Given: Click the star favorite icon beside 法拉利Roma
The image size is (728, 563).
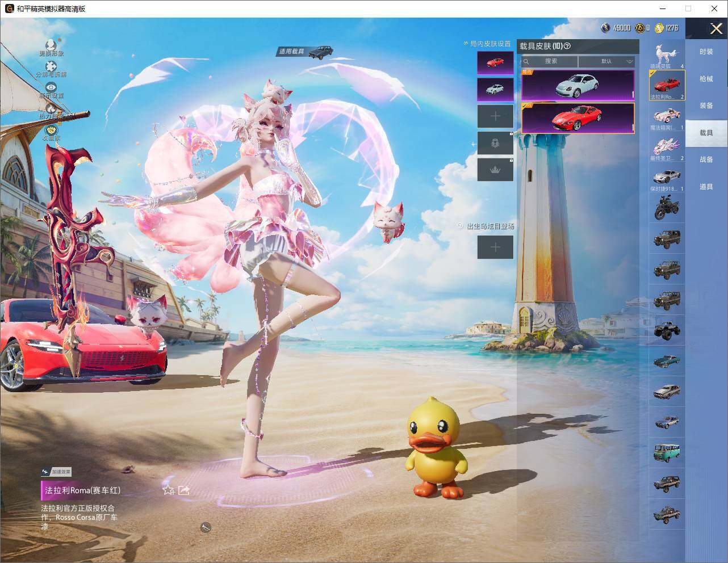Looking at the screenshot, I should 168,490.
